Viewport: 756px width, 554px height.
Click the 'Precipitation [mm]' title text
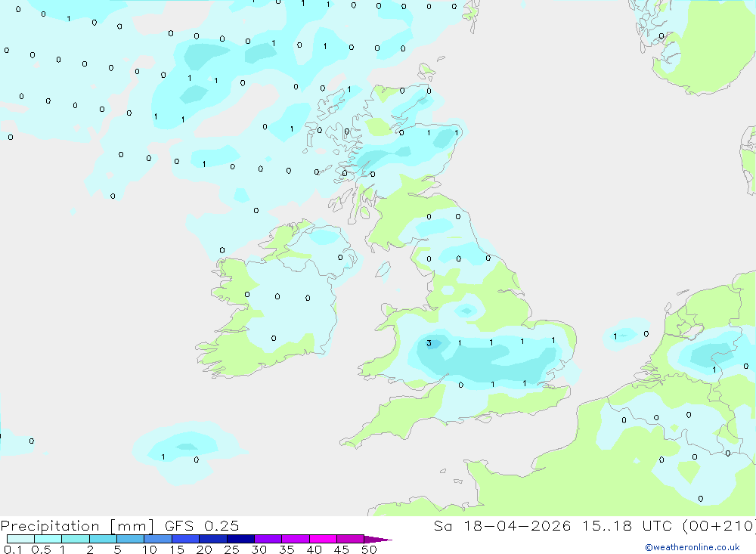click(77, 526)
